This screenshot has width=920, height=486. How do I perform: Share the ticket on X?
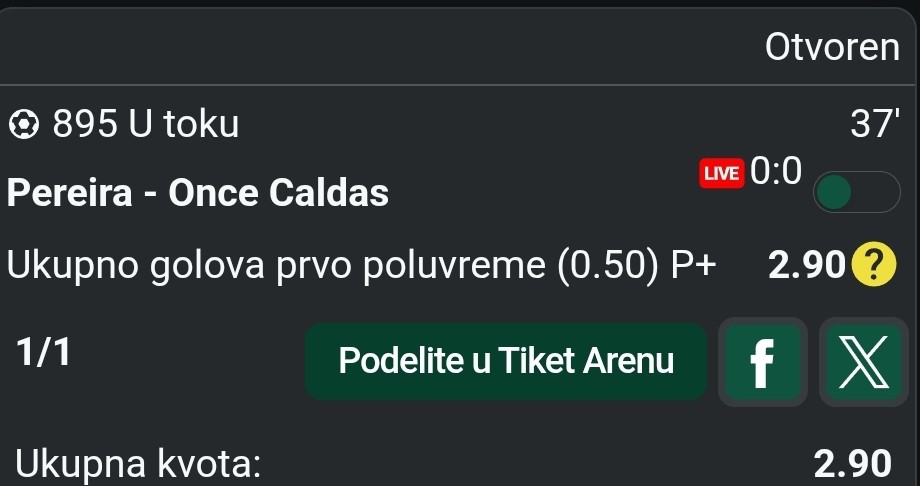click(863, 362)
